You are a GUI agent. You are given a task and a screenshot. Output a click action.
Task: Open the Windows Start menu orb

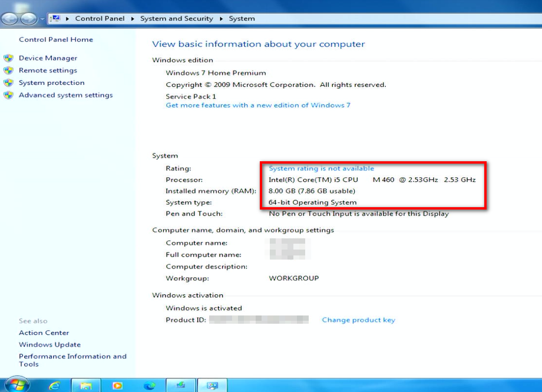pyautogui.click(x=16, y=385)
